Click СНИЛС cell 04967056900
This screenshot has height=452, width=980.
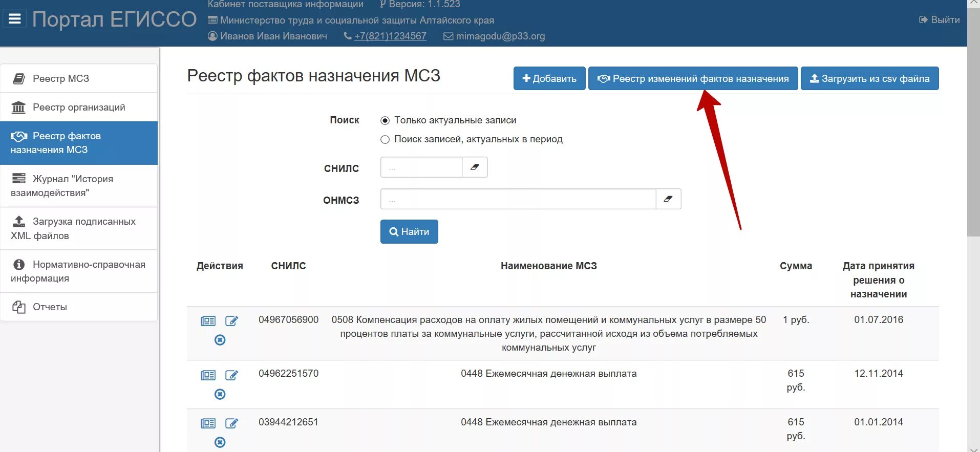tap(288, 320)
